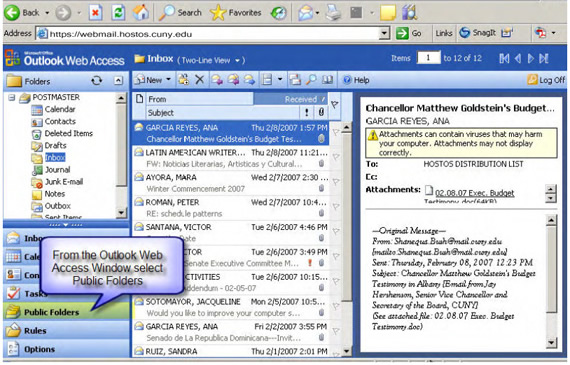Click the browser History icon
This screenshot has height=365, width=570.
[x=278, y=13]
